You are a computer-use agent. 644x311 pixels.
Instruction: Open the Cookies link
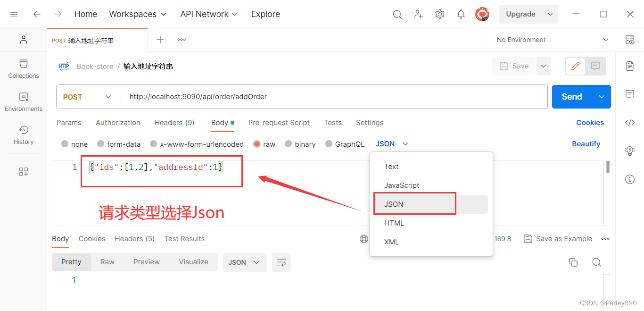pyautogui.click(x=590, y=123)
